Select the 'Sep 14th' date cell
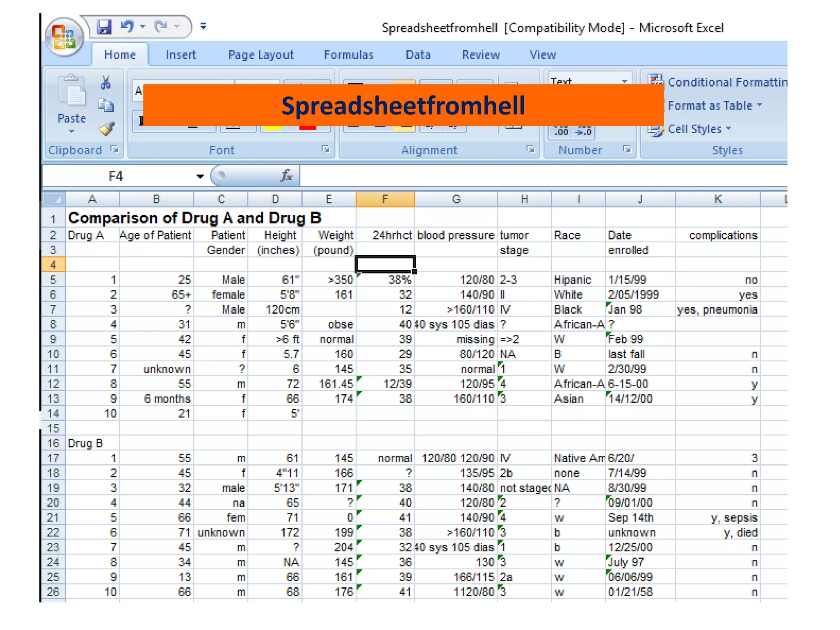The height and width of the screenshot is (630, 840). [x=640, y=518]
